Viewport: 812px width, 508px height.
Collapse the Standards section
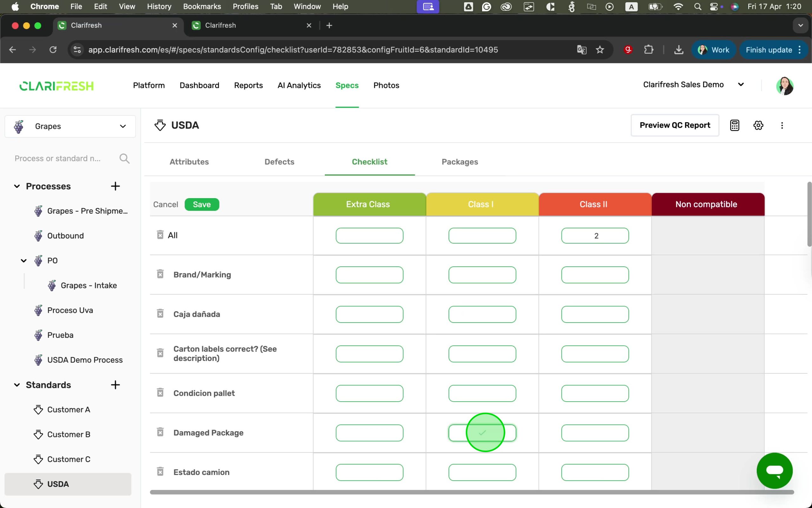pos(17,385)
